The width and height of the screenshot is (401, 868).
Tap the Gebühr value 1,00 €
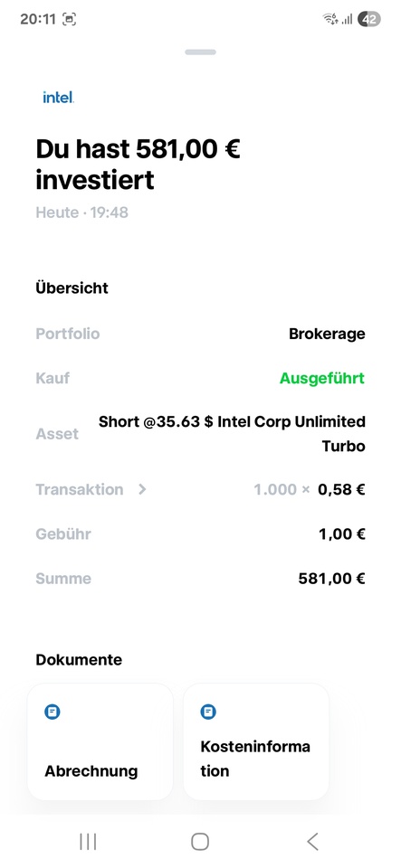(342, 534)
